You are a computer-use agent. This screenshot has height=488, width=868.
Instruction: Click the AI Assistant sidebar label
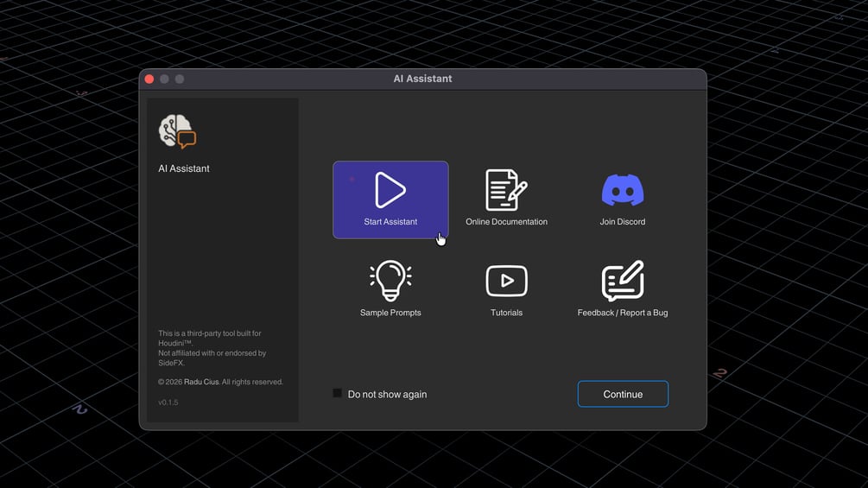[x=184, y=168]
